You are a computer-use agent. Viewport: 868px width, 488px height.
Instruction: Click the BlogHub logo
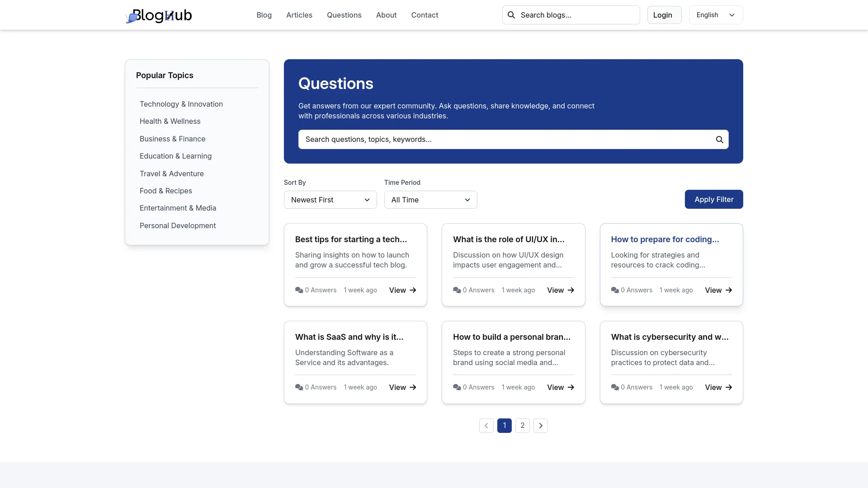click(158, 15)
